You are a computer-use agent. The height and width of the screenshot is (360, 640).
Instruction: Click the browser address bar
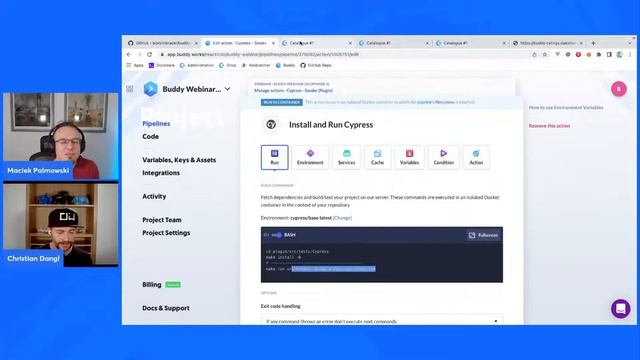point(343,54)
